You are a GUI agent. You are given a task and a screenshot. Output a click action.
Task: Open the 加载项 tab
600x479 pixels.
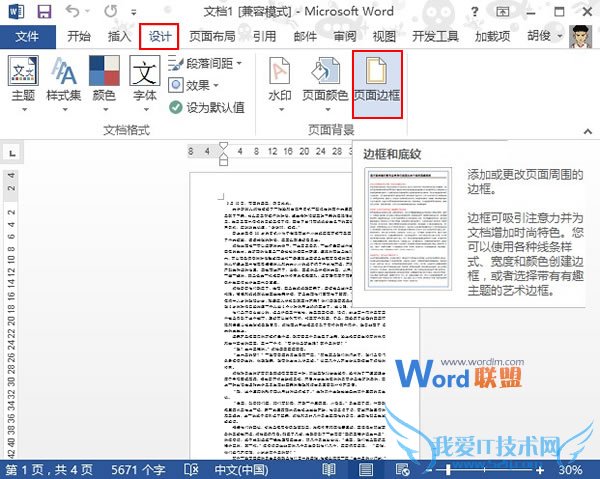click(x=492, y=36)
